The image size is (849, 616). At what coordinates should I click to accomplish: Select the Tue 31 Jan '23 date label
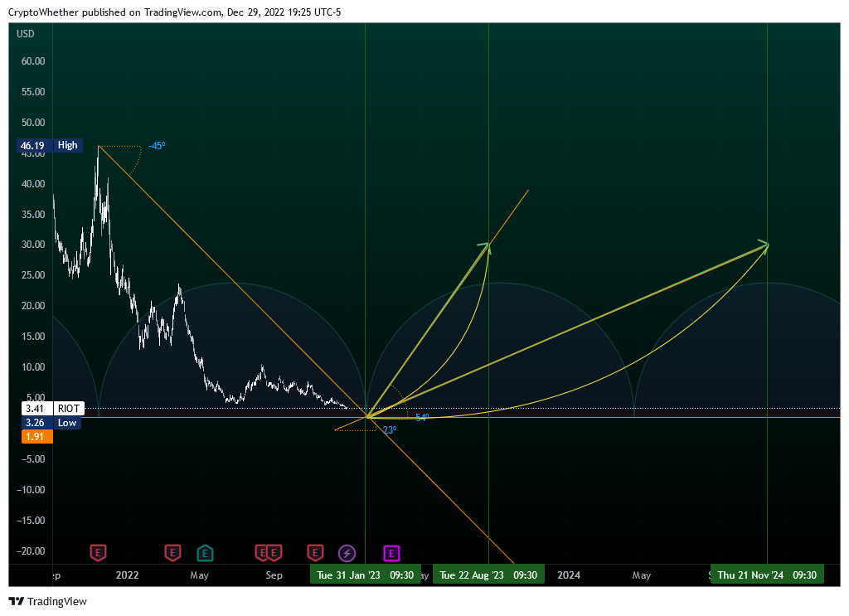click(x=366, y=575)
